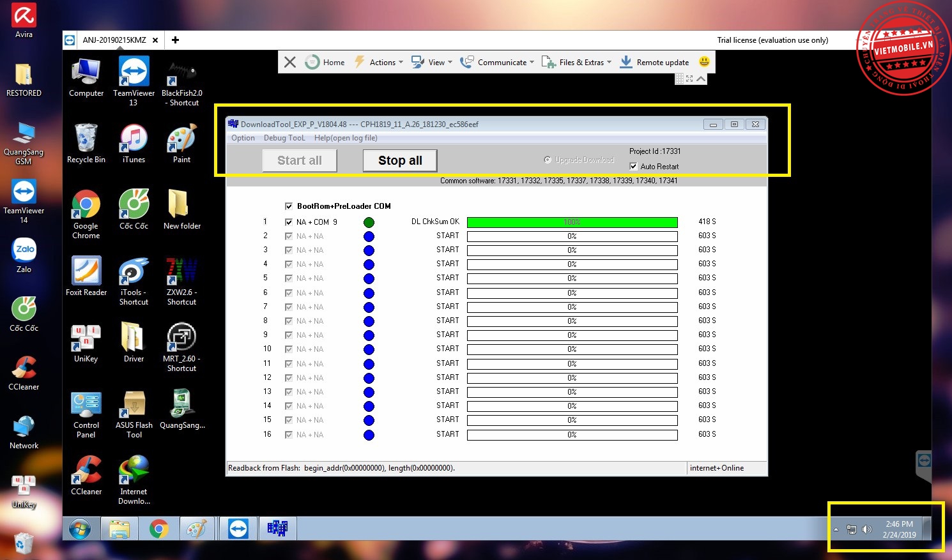Screen dimensions: 952x560
Task: Launch UniKey on the remote desktop
Action: [x=86, y=343]
